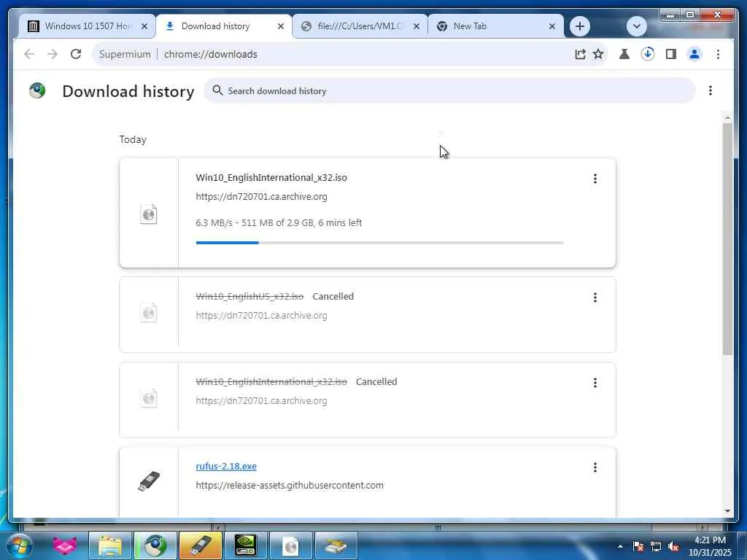Click the scrollbar up arrow
The image size is (747, 560).
[x=727, y=117]
